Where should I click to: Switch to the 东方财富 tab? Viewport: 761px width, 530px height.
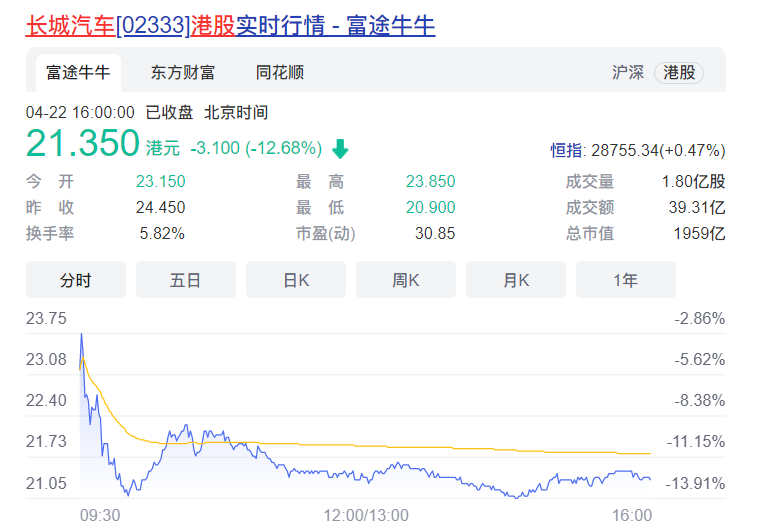pyautogui.click(x=183, y=73)
